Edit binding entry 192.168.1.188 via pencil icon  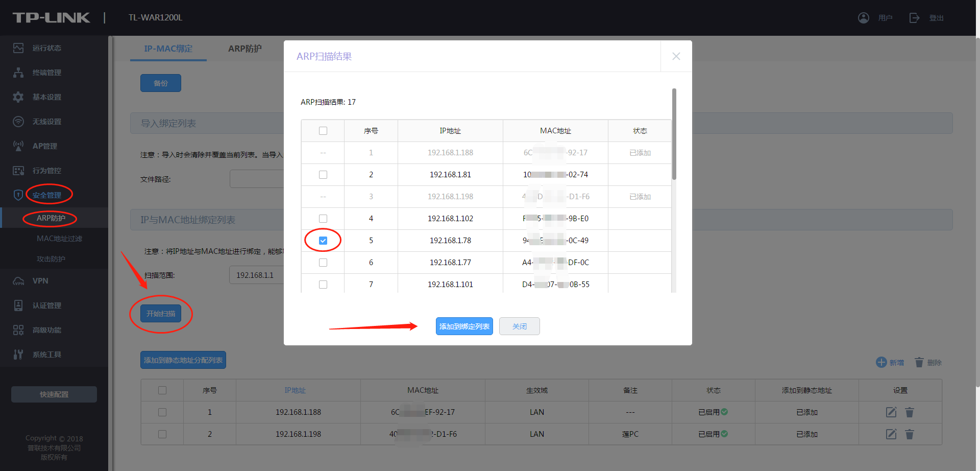pyautogui.click(x=891, y=412)
